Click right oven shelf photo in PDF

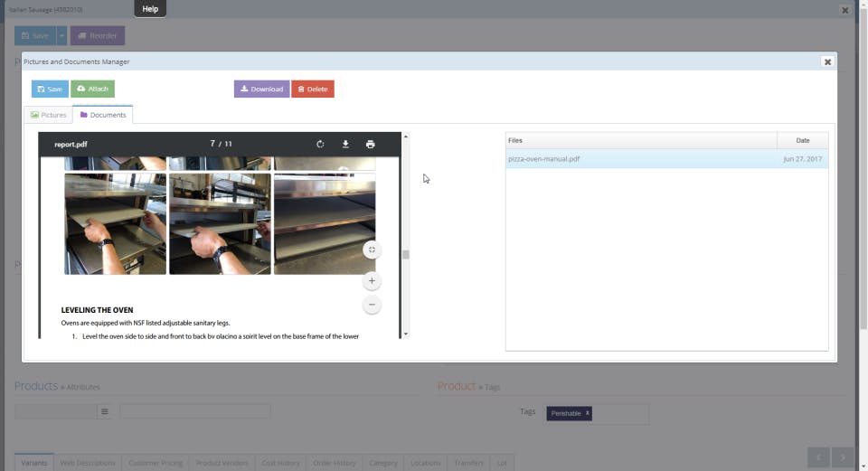pyautogui.click(x=325, y=223)
